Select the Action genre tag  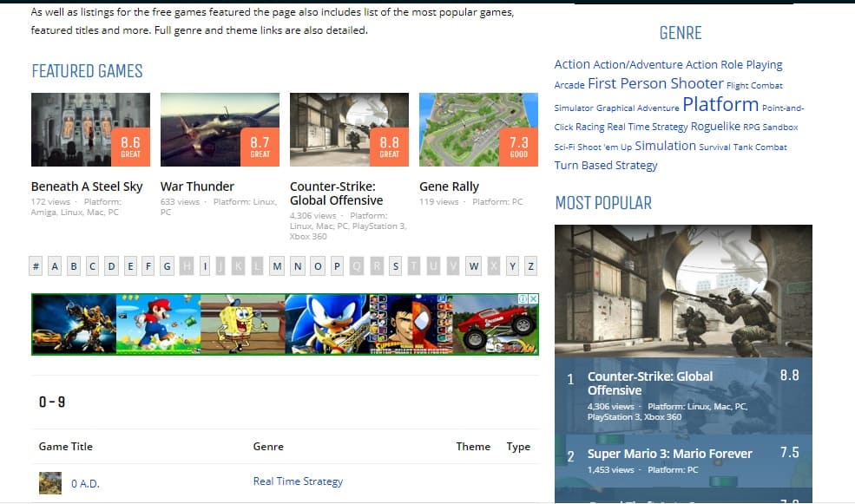click(572, 64)
